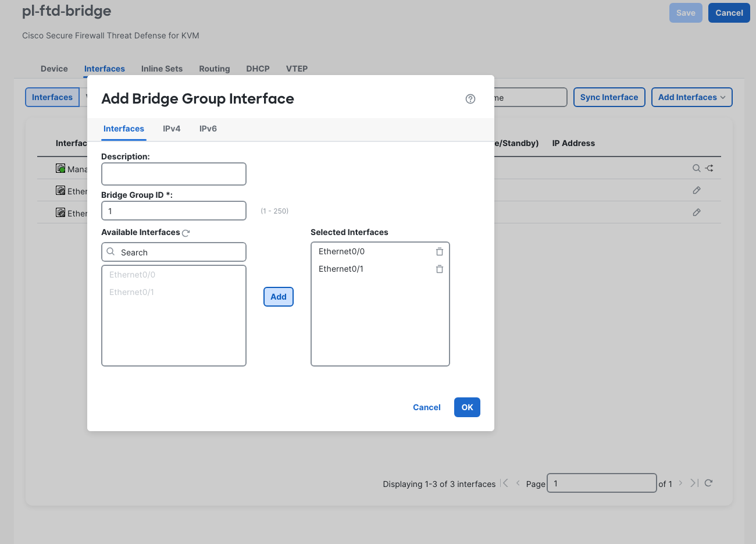The width and height of the screenshot is (756, 544).
Task: Open the Add Interfaces dropdown
Action: (691, 97)
